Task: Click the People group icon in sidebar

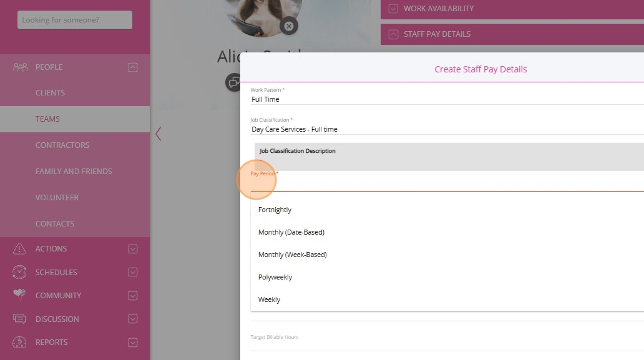Action: [x=20, y=67]
